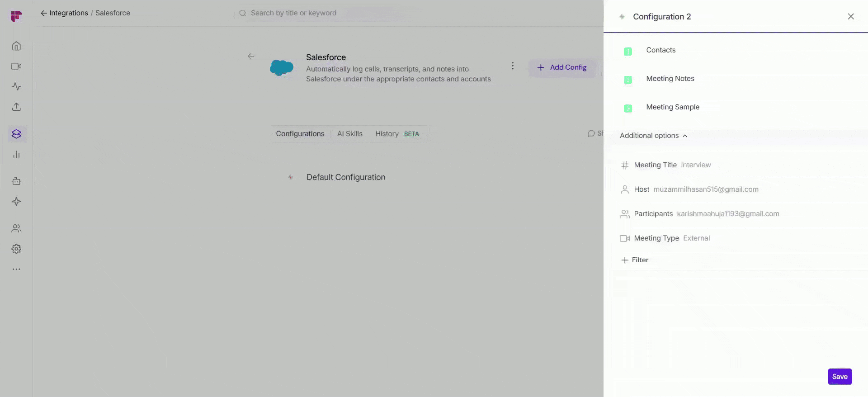Open the video meetings icon in sidebar
Screen dimensions: 868x397
pyautogui.click(x=16, y=66)
